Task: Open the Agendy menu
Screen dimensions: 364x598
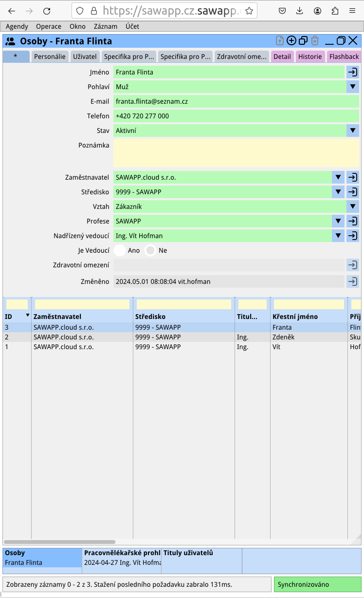Action: tap(17, 26)
